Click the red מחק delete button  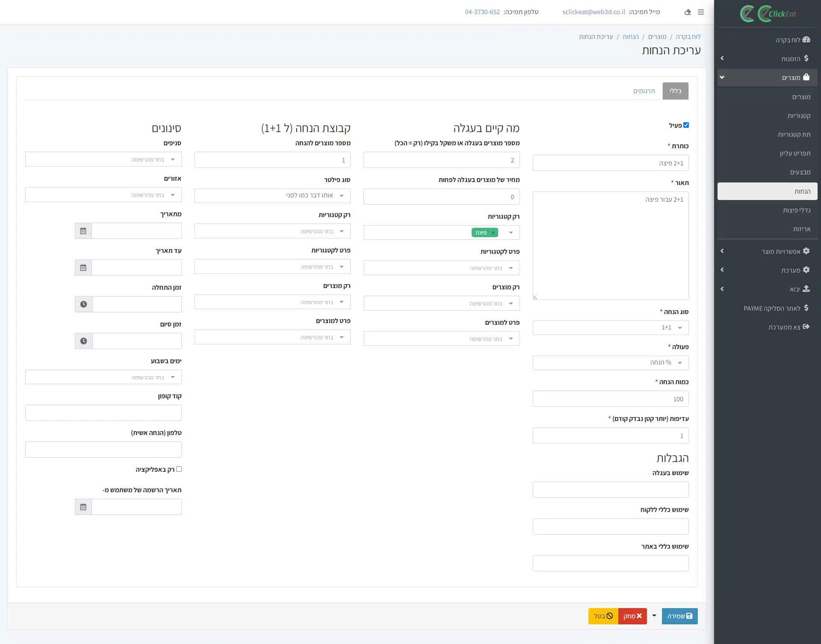632,616
